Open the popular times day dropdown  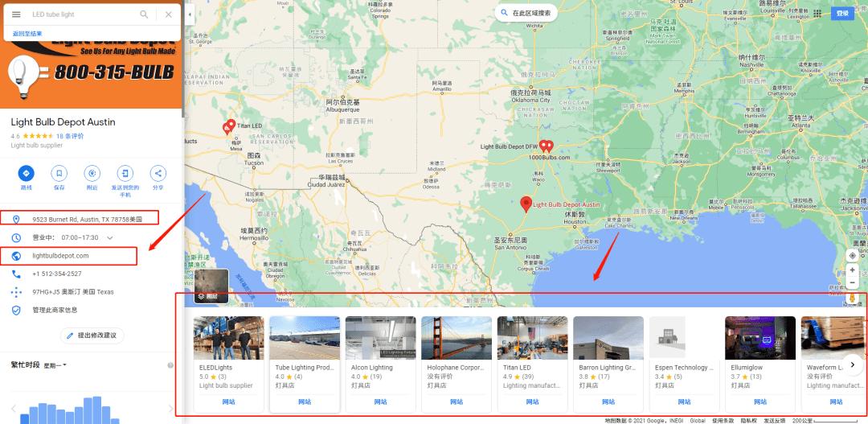click(x=55, y=365)
